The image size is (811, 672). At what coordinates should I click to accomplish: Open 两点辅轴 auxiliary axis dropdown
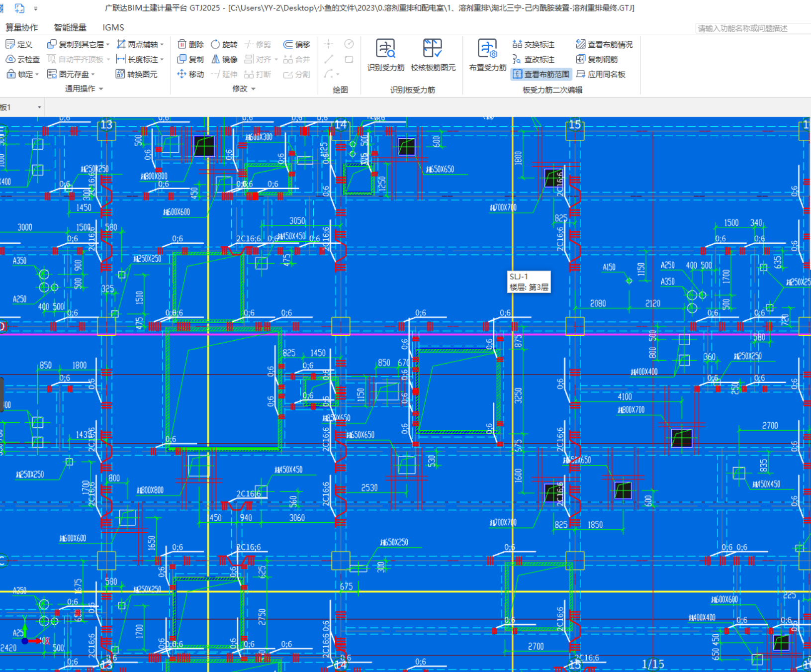coord(162,45)
